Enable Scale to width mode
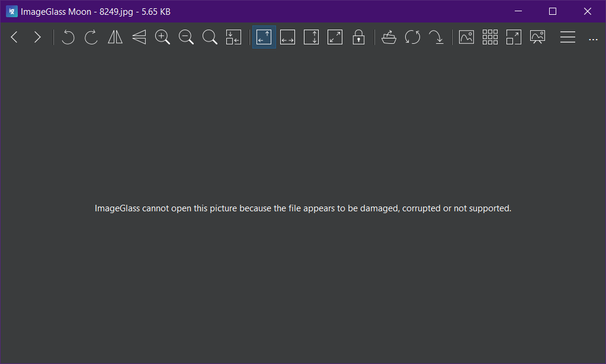 click(287, 37)
